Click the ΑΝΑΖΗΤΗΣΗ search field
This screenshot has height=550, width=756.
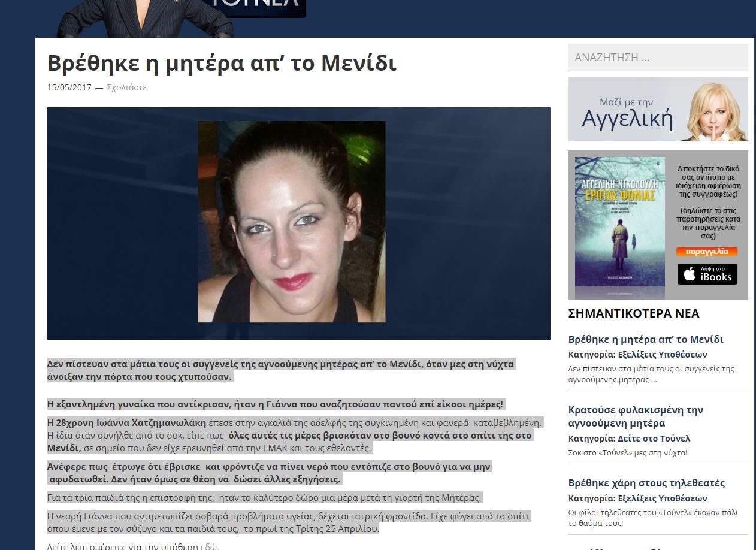[657, 58]
